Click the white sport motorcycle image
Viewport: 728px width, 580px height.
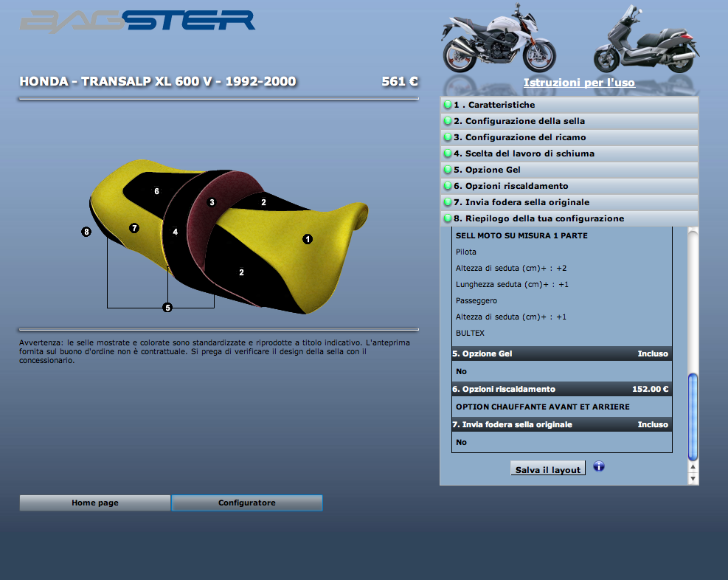tap(498, 38)
